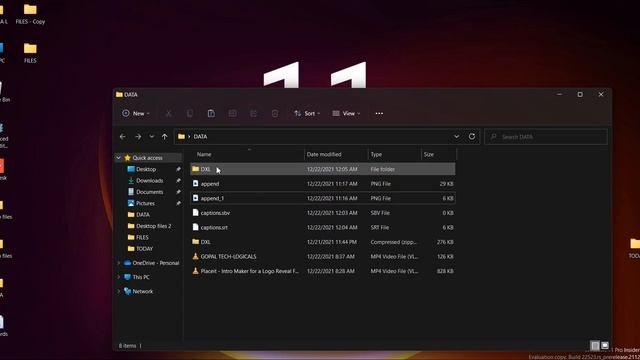Screen dimensions: 640x360
Task: Switch to large thumbnails view icon
Action: click(x=605, y=346)
